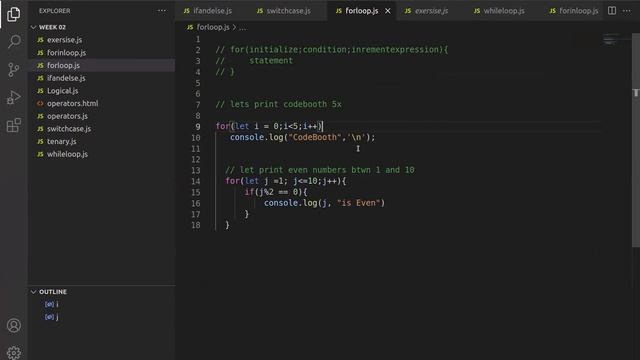Image resolution: width=640 pixels, height=360 pixels.
Task: Open editor more actions ellipsis
Action: (627, 11)
